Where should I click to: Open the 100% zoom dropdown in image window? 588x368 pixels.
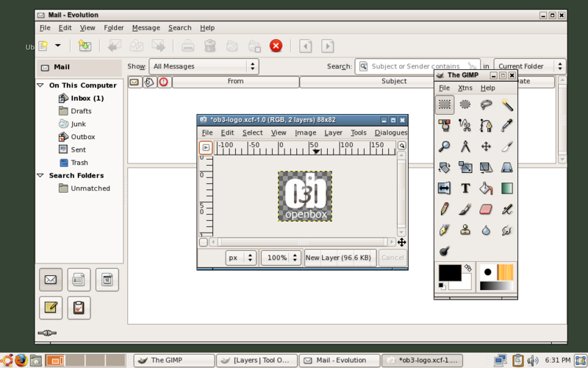[281, 258]
